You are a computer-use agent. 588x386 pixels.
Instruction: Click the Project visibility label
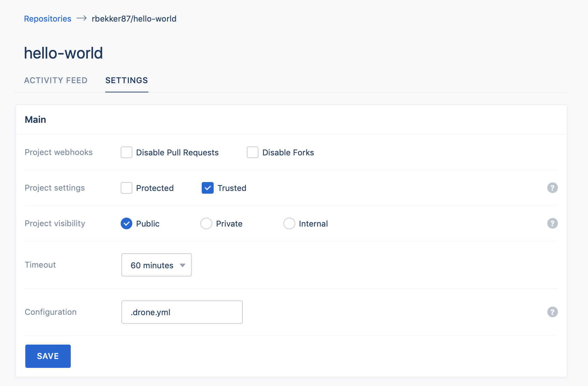click(55, 223)
